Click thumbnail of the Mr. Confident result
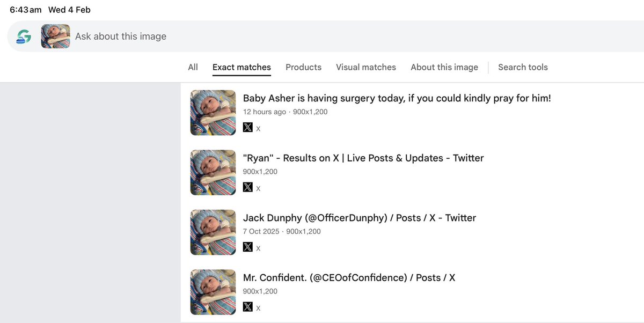This screenshot has width=644, height=323. coord(213,292)
